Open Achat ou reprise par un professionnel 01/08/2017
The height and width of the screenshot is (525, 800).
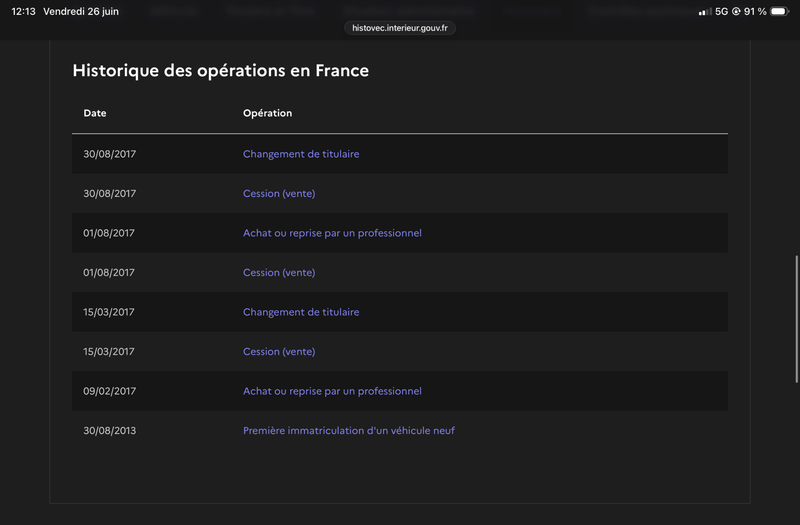[x=332, y=233]
